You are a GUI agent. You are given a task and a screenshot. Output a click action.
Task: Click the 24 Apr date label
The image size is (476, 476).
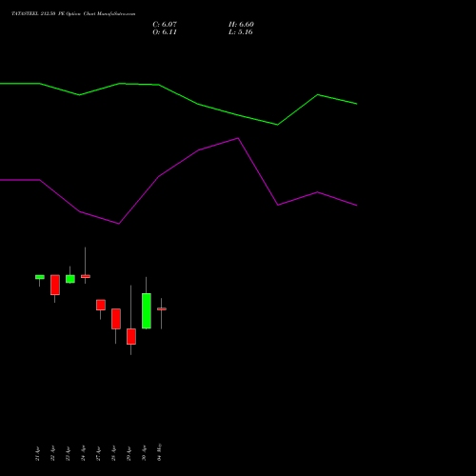coord(83,454)
